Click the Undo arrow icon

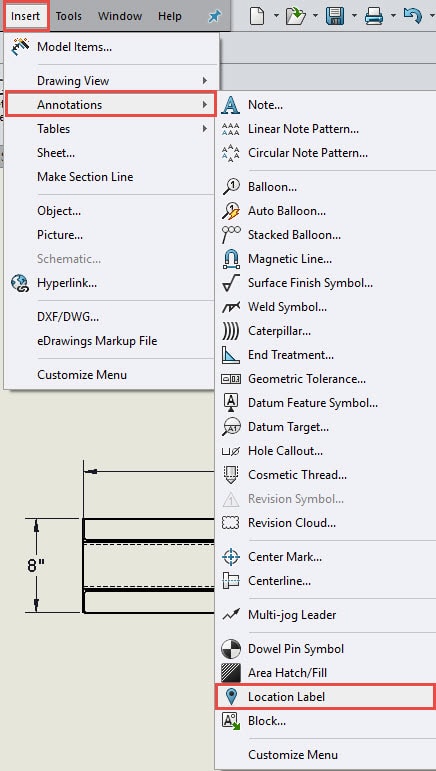click(x=412, y=16)
